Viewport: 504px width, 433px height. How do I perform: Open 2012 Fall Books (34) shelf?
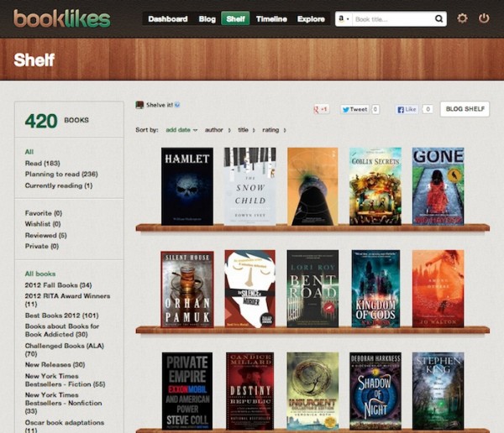point(58,285)
